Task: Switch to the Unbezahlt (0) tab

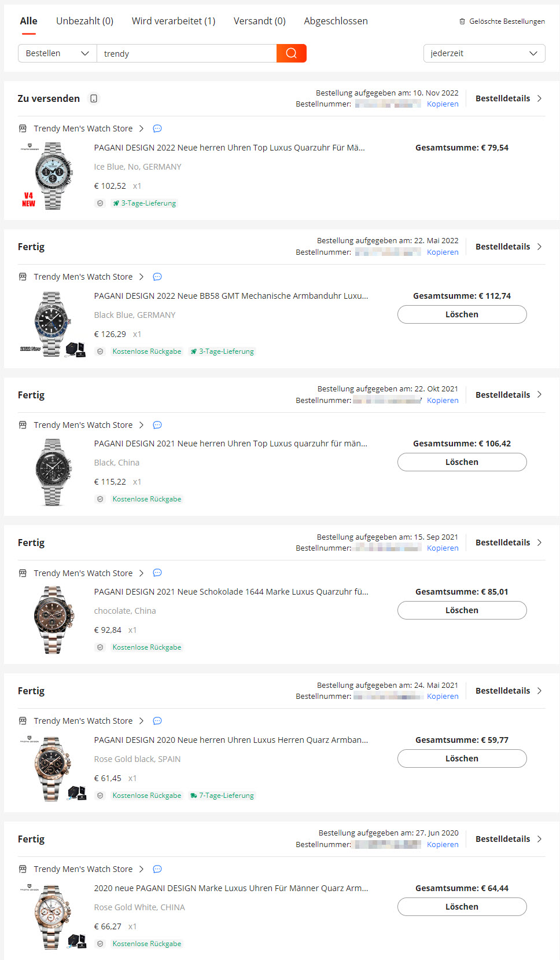Action: (x=84, y=21)
